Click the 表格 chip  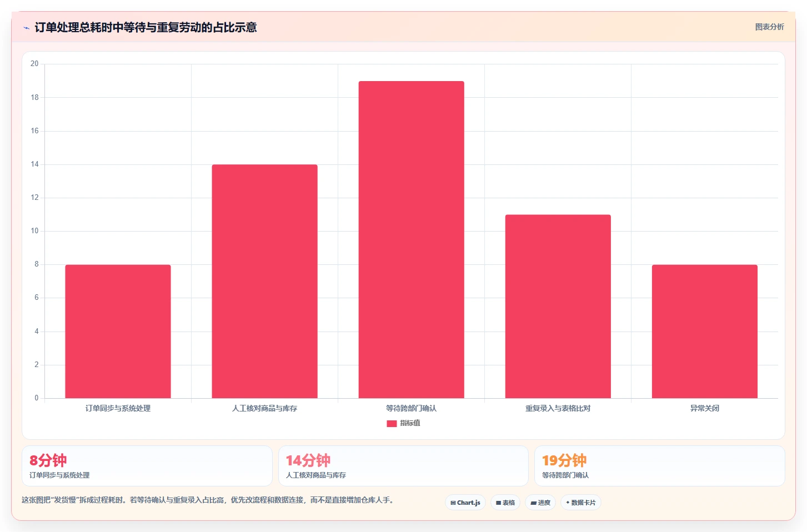pos(505,503)
